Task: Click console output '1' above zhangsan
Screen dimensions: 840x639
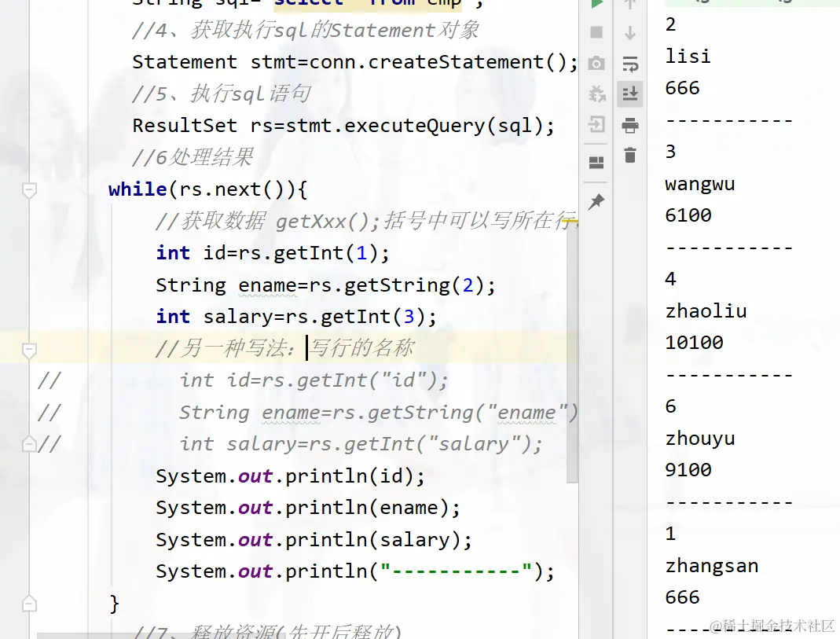Action: coord(671,534)
